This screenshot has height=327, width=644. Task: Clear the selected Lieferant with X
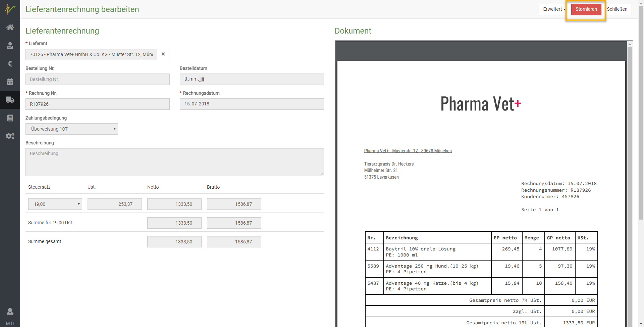coord(163,54)
